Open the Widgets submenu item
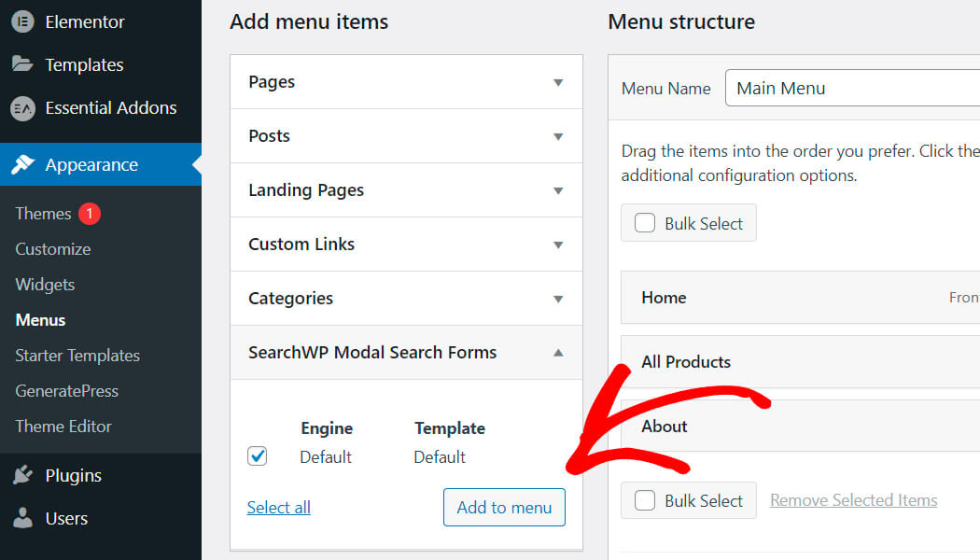 click(x=45, y=285)
